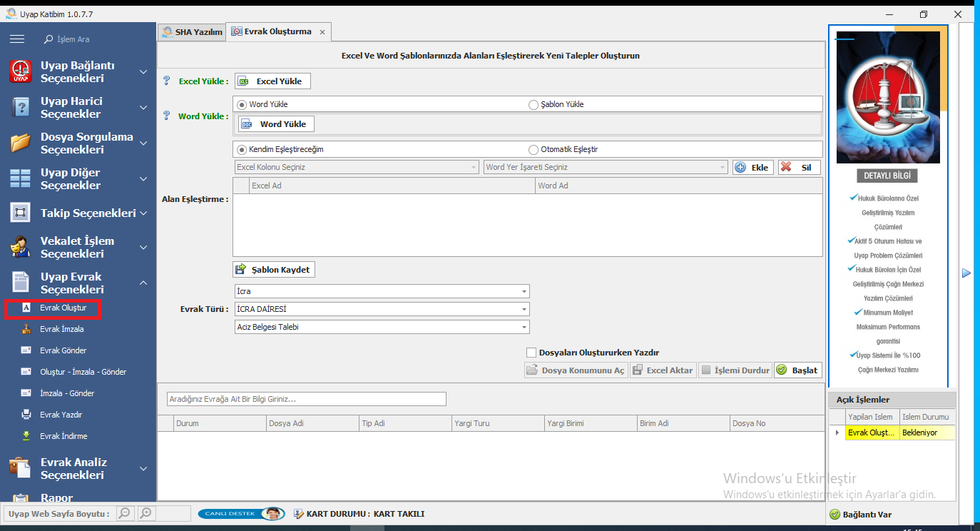
Task: Open Evrak Gönder menu item
Action: pyautogui.click(x=63, y=350)
